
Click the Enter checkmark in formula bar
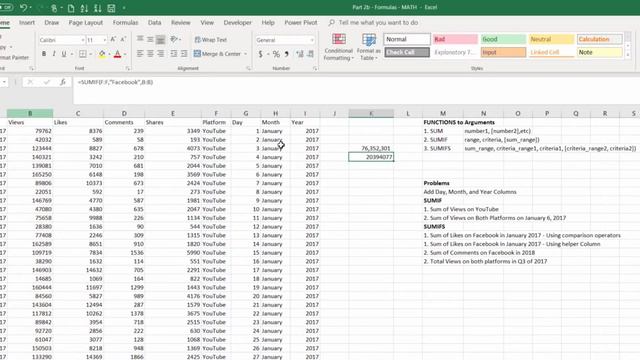click(x=47, y=82)
